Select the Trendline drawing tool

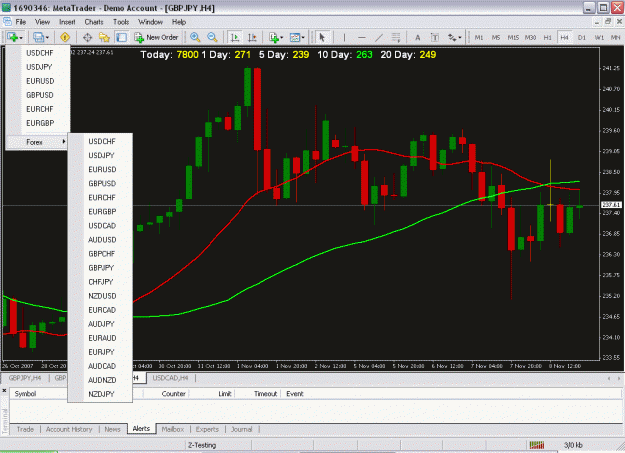click(x=379, y=37)
